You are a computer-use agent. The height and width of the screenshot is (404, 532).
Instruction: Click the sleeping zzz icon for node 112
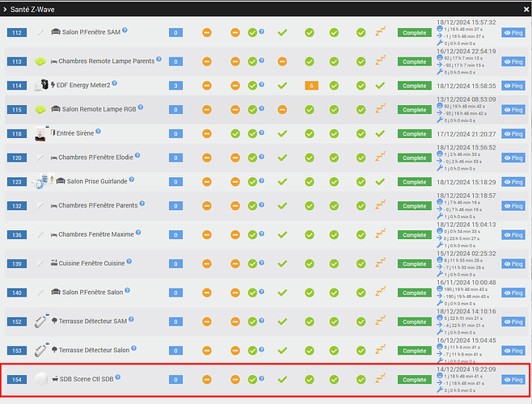point(380,32)
